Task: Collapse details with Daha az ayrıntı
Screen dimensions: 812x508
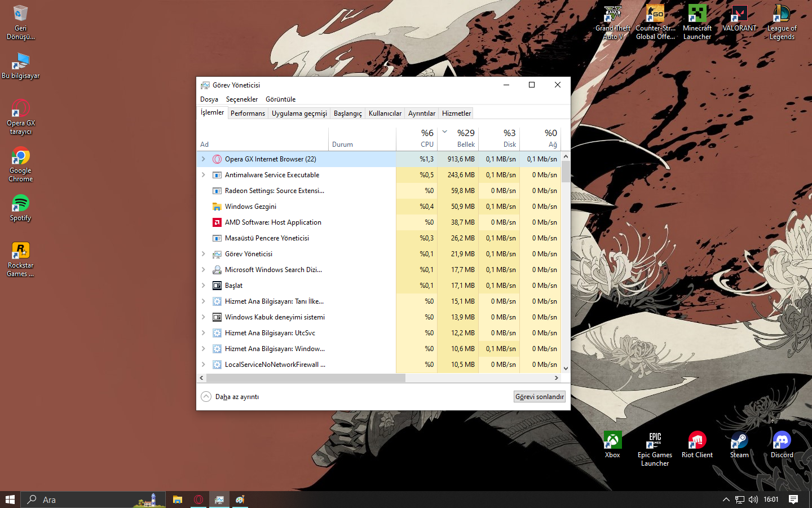Action: click(230, 397)
